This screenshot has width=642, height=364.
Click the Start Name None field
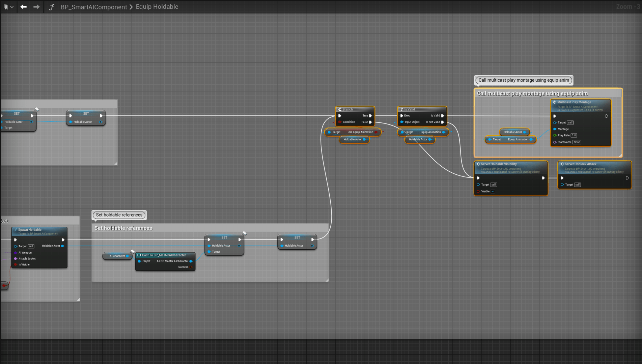pos(577,142)
